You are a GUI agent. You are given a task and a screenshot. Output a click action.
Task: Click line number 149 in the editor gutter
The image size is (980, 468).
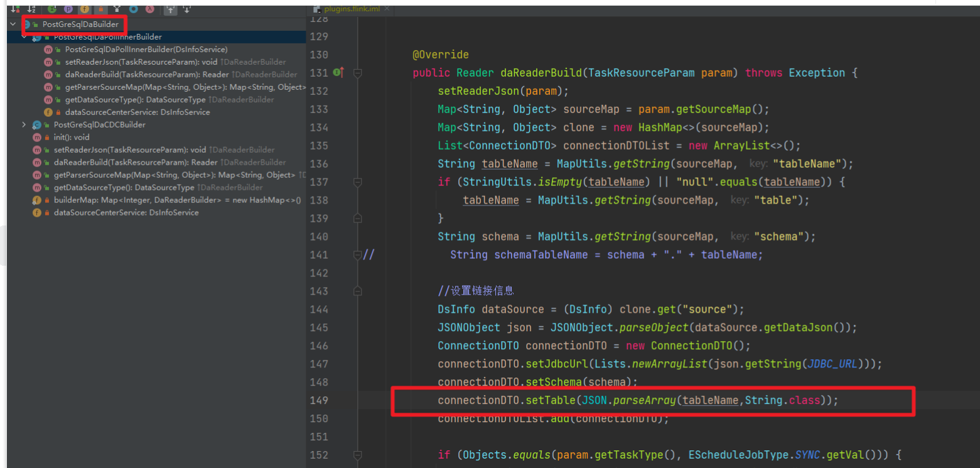[318, 401]
